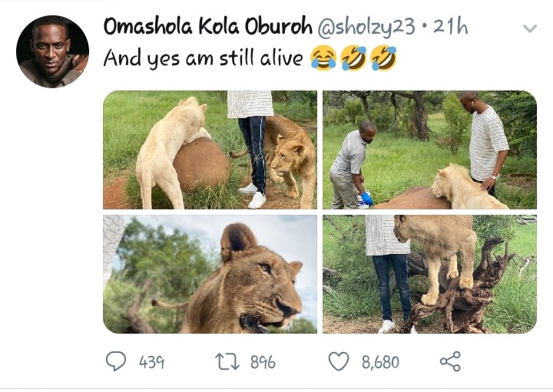Viewport: 553px width, 392px height.
Task: Click the 8,680 likes count
Action: click(380, 362)
